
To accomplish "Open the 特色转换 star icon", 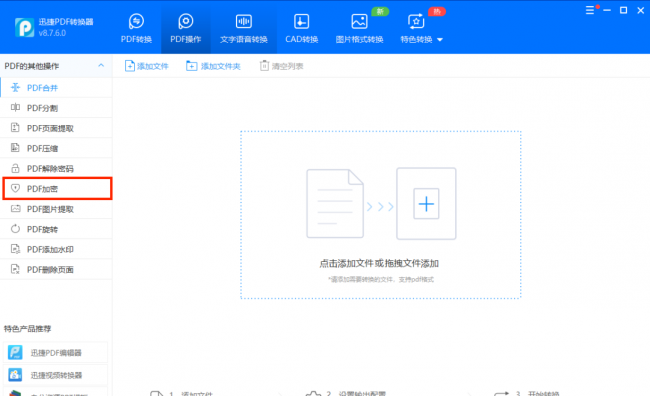I will pyautogui.click(x=416, y=21).
